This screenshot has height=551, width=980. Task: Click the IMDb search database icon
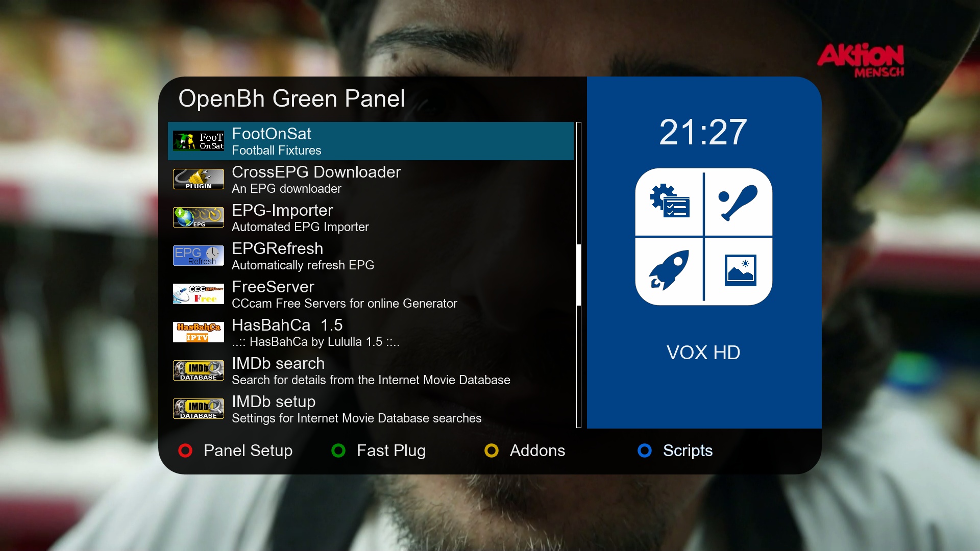(199, 370)
